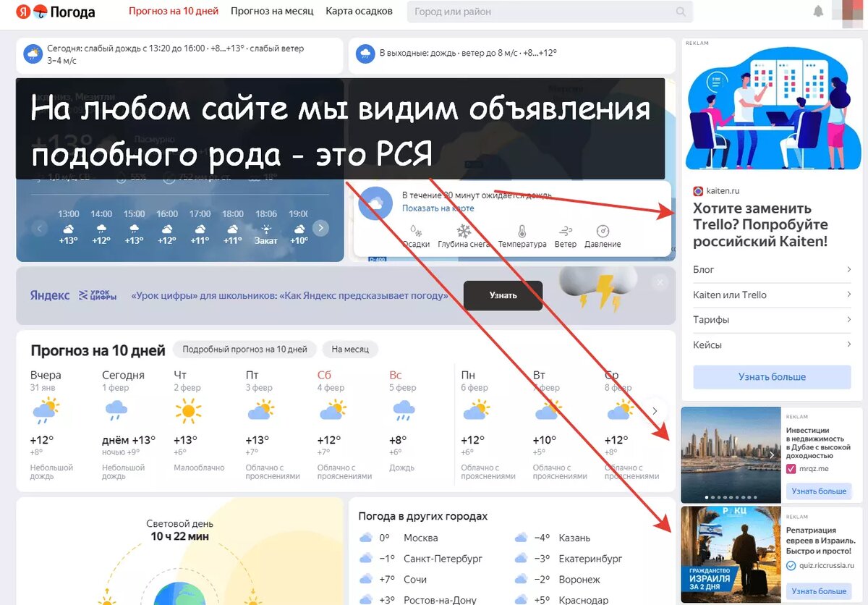This screenshot has width=868, height=605.
Task: Open the notifications bell icon
Action: point(818,12)
